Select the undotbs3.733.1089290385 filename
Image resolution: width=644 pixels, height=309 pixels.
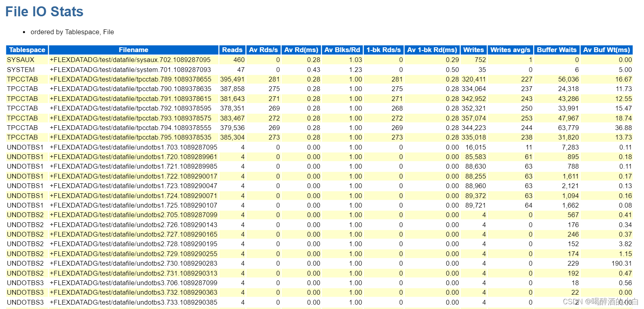point(134,302)
